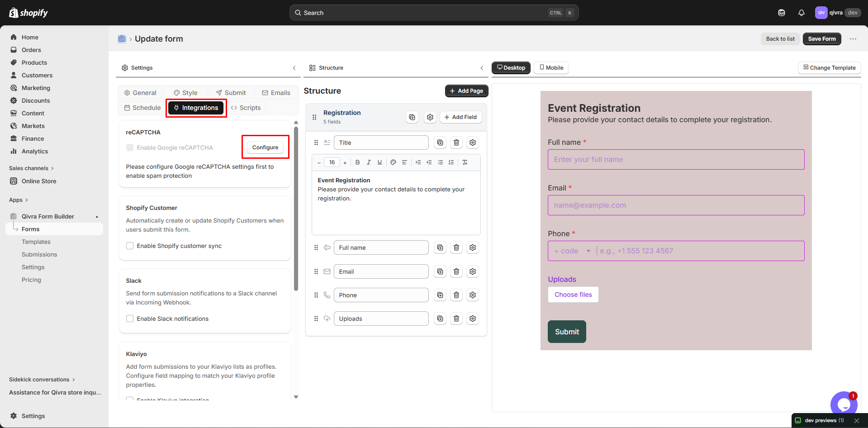Click the font size value field showing 16
The width and height of the screenshot is (868, 428).
pyautogui.click(x=332, y=162)
